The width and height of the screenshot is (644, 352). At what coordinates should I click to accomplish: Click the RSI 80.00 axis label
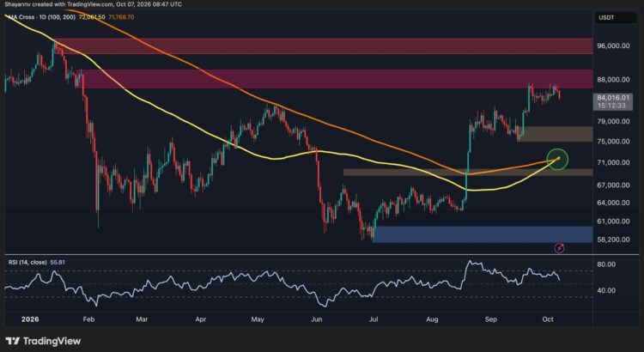pos(606,264)
